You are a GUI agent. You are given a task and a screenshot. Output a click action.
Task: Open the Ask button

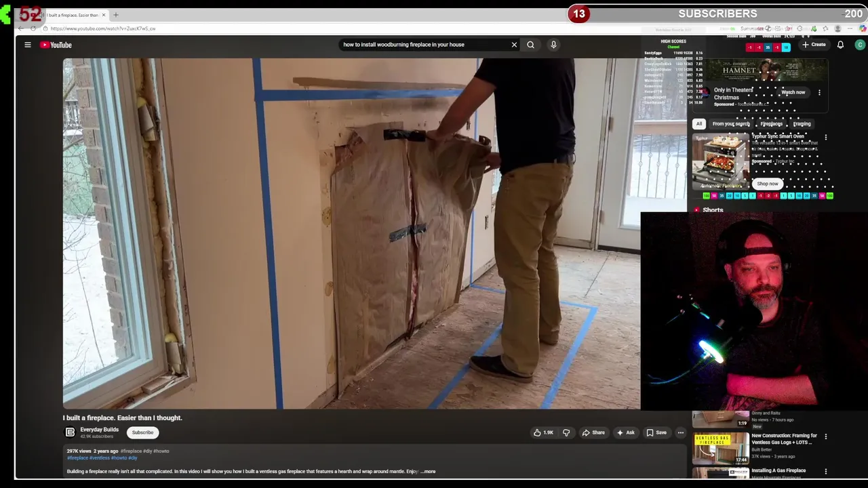pos(625,432)
